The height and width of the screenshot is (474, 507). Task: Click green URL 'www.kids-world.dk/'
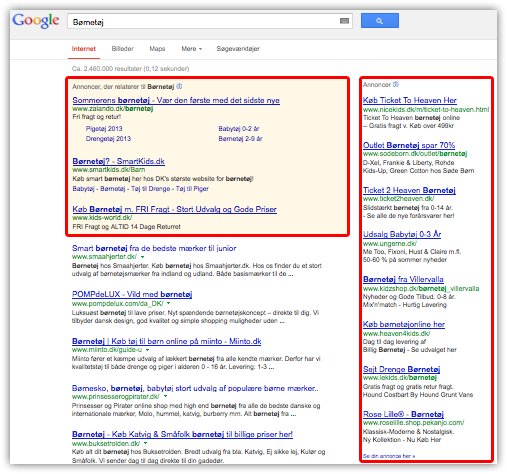[x=102, y=218]
